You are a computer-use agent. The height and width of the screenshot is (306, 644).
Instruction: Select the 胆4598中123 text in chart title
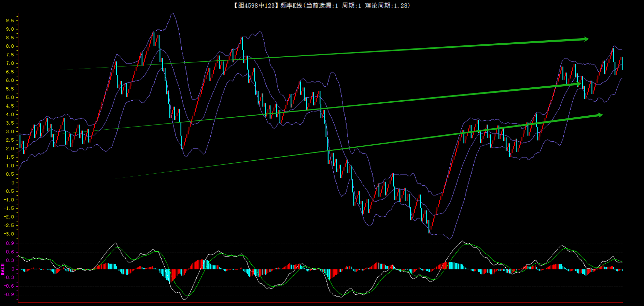[x=256, y=5]
